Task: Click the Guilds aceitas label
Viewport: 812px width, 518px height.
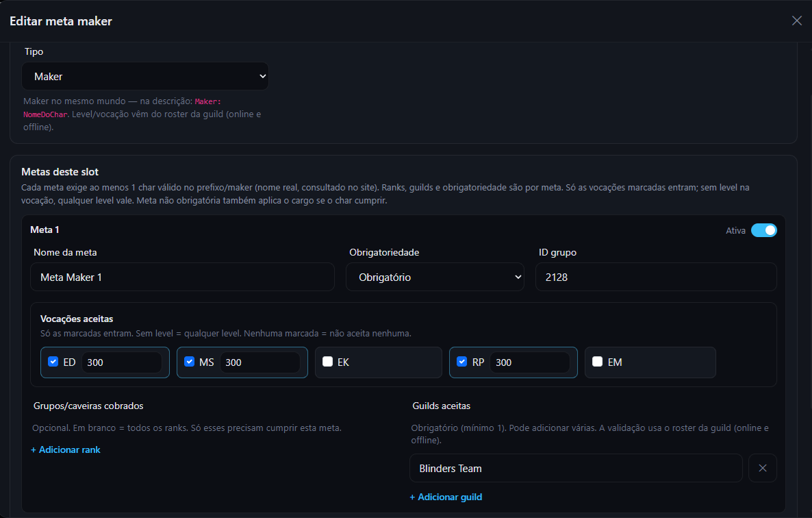Action: coord(441,406)
